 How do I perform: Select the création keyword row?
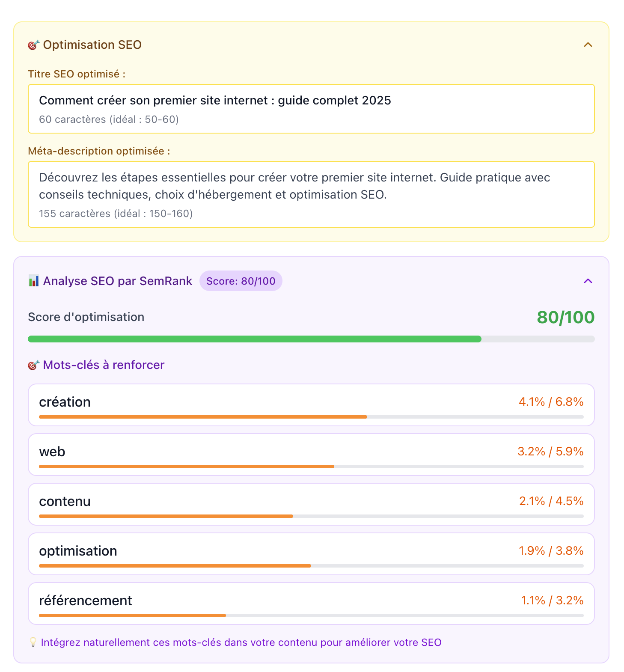[x=311, y=404]
